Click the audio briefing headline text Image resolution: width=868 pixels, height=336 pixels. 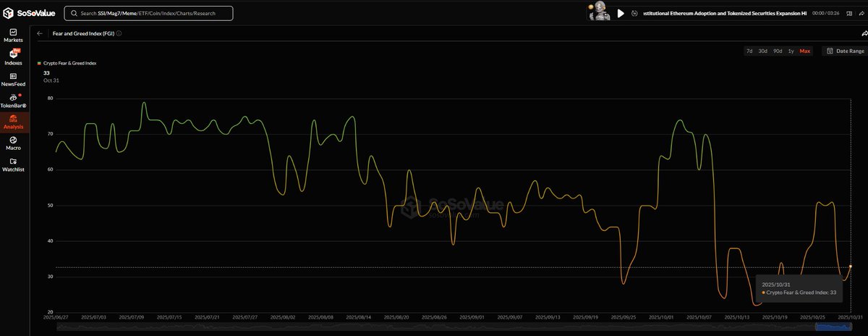[x=723, y=13]
